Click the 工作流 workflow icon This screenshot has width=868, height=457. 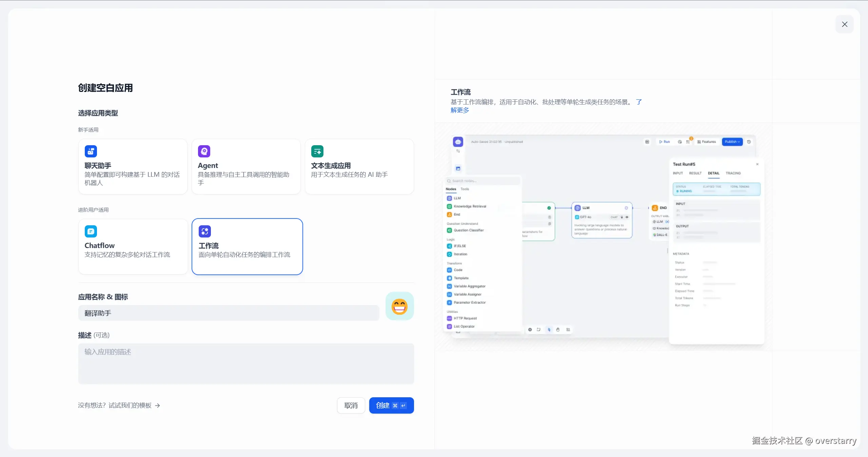tap(204, 231)
